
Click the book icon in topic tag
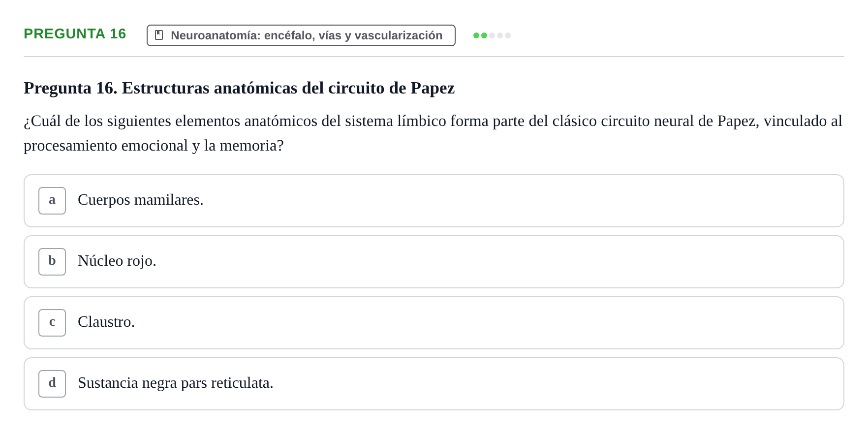159,35
